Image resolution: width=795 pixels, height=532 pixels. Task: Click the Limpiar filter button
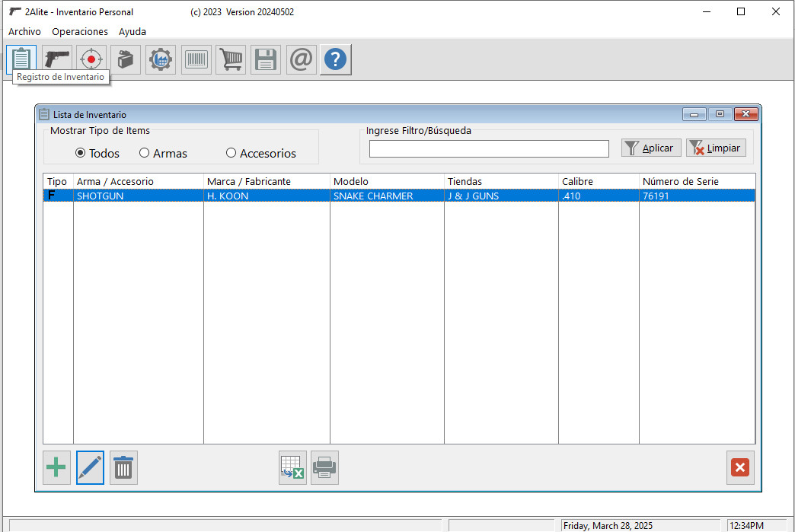716,148
